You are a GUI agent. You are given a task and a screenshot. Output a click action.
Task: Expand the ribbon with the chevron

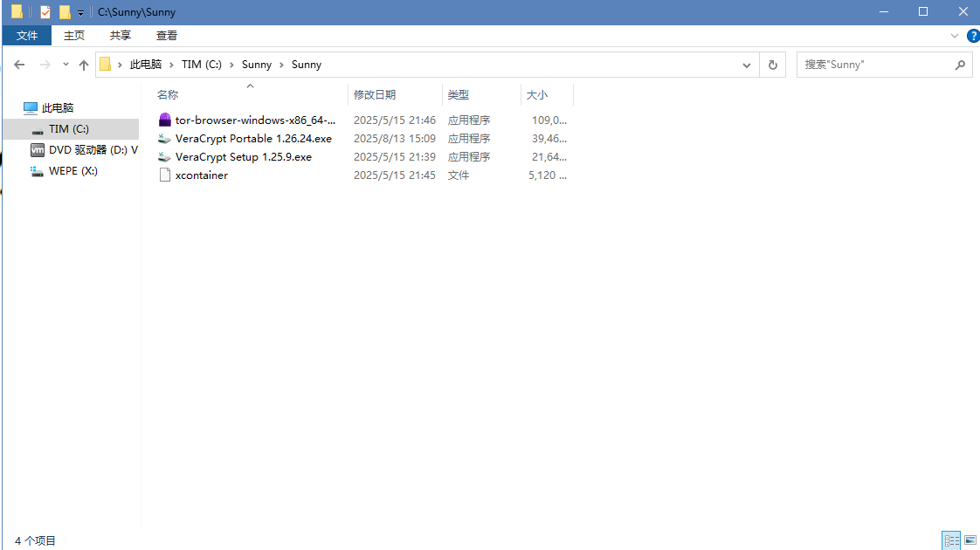coord(955,36)
